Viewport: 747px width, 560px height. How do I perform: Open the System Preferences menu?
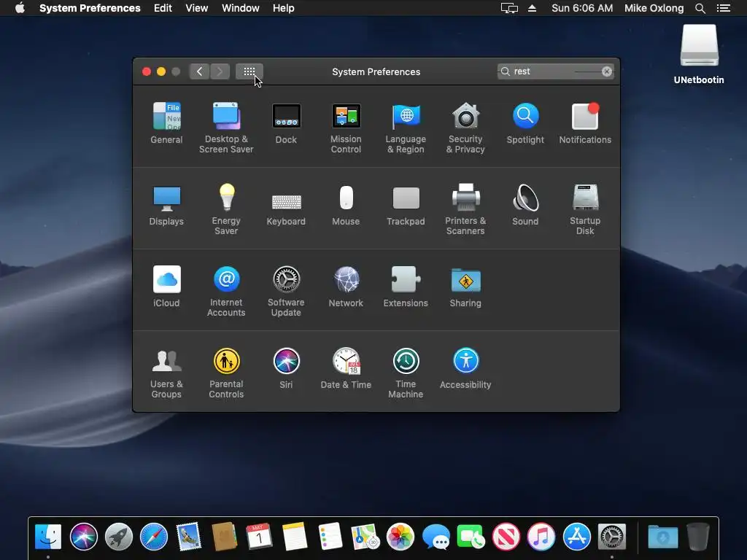click(x=90, y=8)
